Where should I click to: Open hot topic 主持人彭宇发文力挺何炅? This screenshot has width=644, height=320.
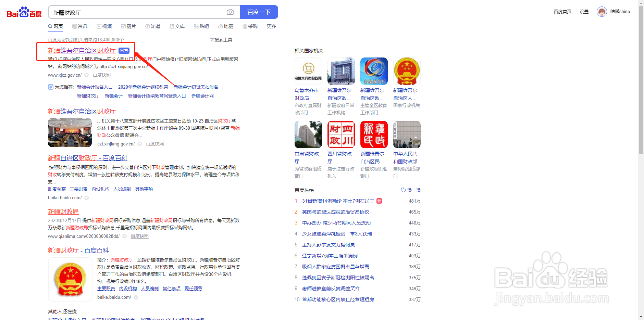329,245
